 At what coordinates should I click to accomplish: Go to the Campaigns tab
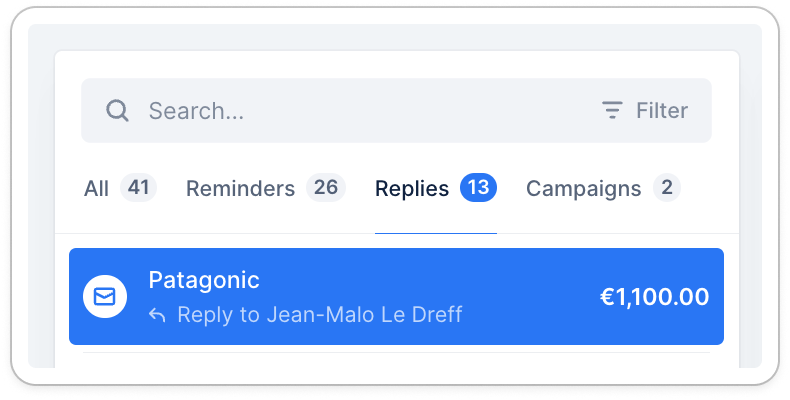tap(583, 188)
